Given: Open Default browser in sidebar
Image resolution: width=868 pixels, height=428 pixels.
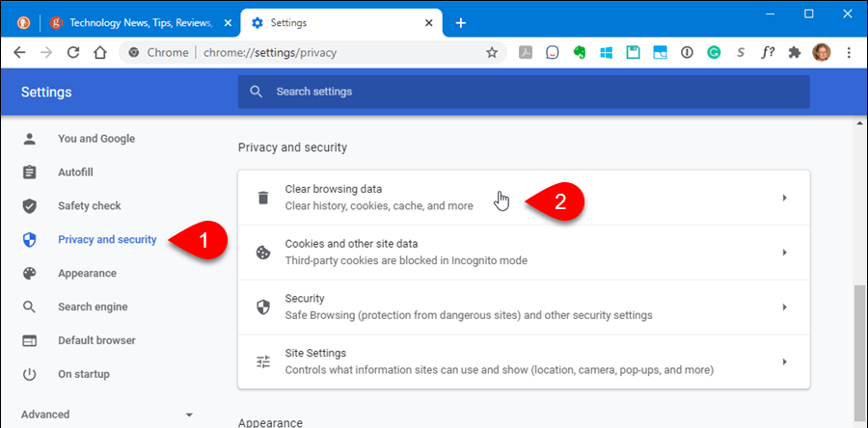Looking at the screenshot, I should click(96, 340).
